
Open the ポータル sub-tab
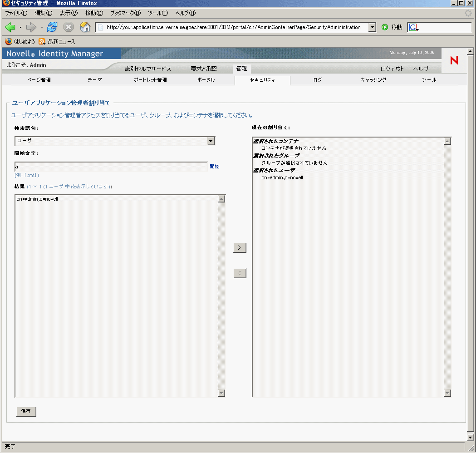[206, 80]
